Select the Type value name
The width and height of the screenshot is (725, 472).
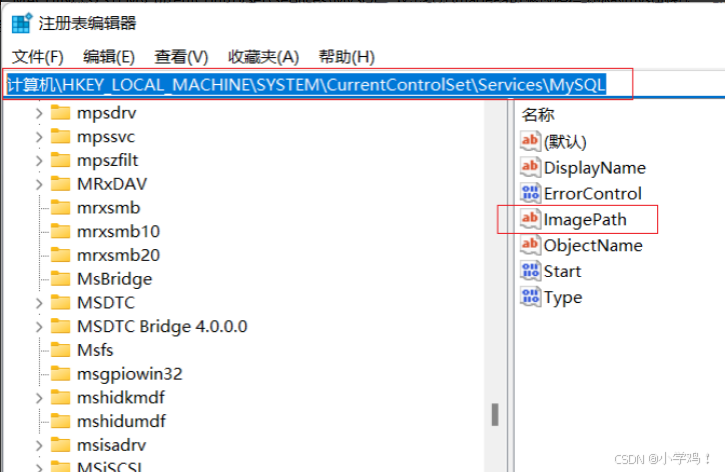coord(563,297)
